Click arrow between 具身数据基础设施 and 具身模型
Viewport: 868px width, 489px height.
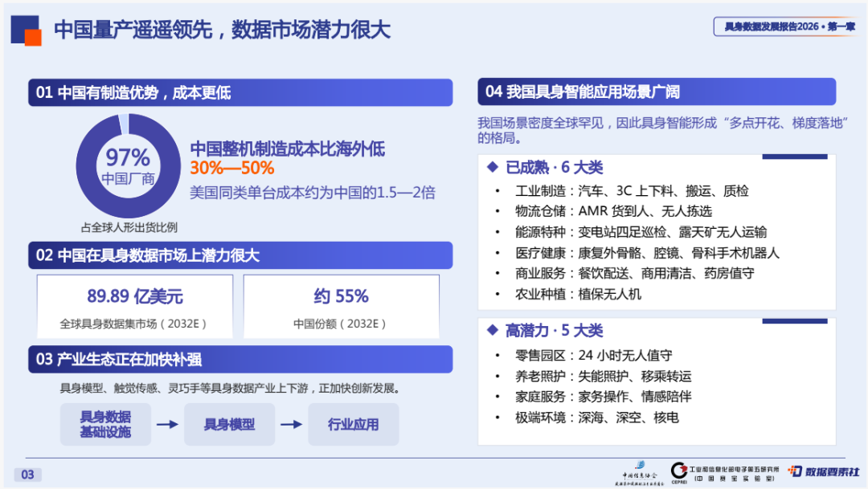[x=167, y=424]
